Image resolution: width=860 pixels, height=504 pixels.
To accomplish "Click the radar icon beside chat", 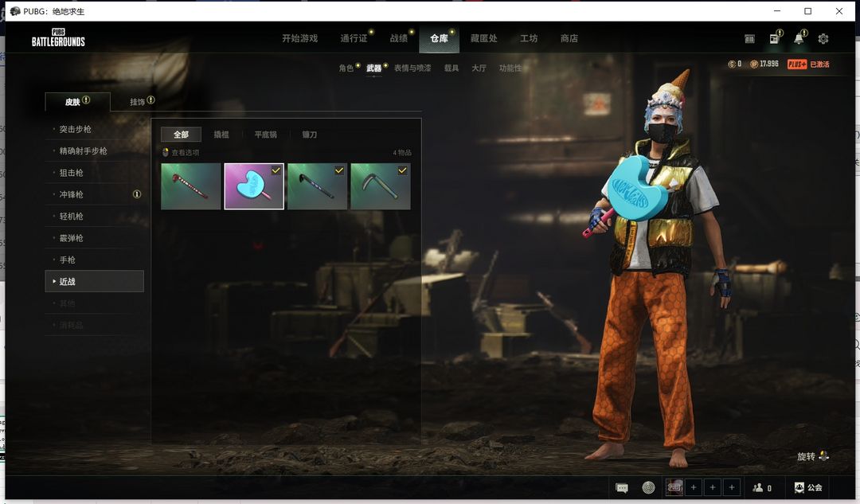I will coord(648,488).
